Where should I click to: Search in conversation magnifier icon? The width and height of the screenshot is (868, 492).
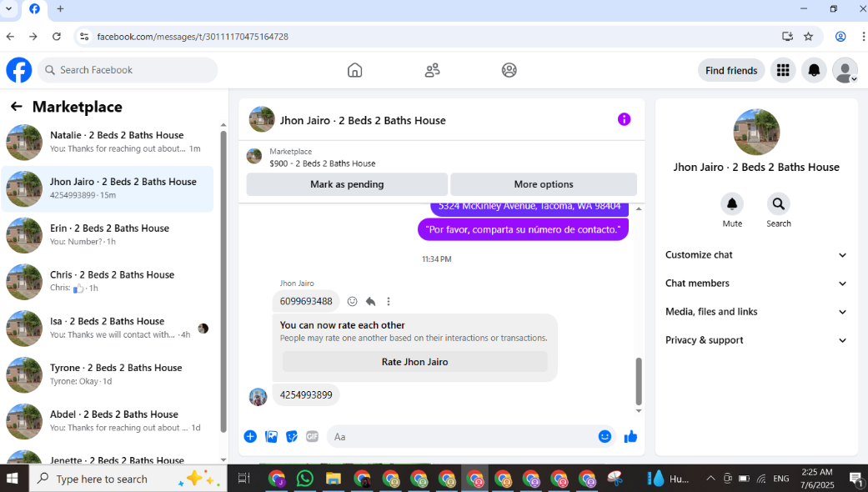778,204
